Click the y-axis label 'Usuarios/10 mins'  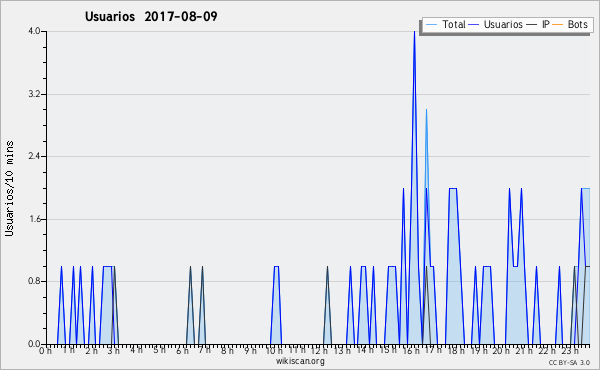9,189
